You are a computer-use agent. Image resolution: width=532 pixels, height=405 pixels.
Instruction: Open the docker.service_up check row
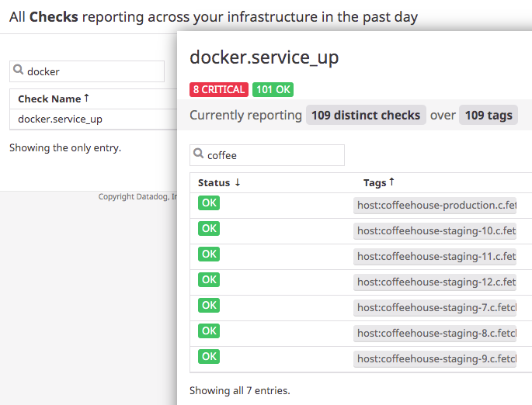pyautogui.click(x=60, y=119)
